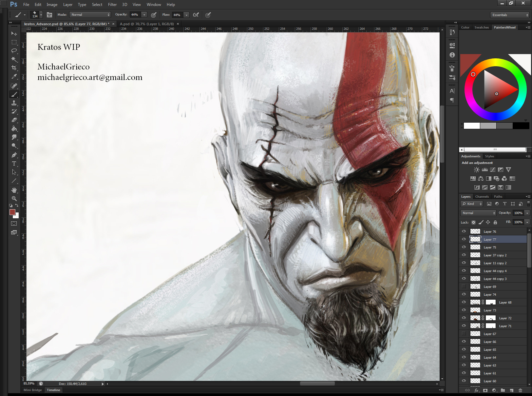Select the Horizontal Type tool
This screenshot has width=532, height=396.
point(14,164)
